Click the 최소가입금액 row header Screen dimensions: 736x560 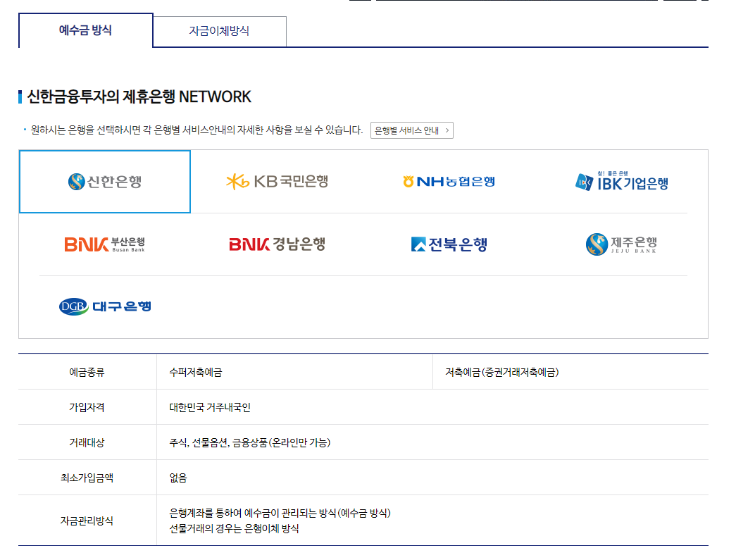pyautogui.click(x=87, y=478)
